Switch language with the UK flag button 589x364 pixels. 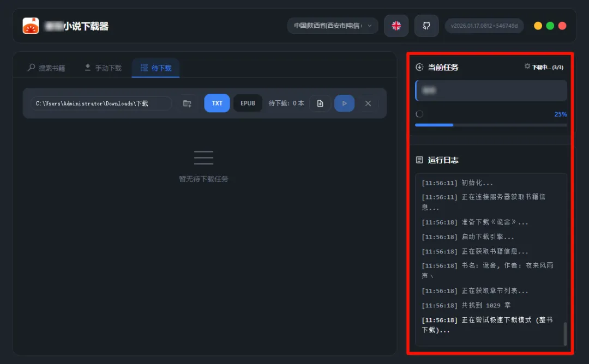point(396,26)
